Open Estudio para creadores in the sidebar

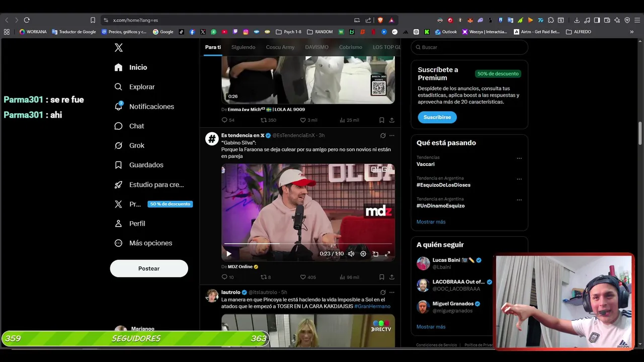[x=149, y=185]
